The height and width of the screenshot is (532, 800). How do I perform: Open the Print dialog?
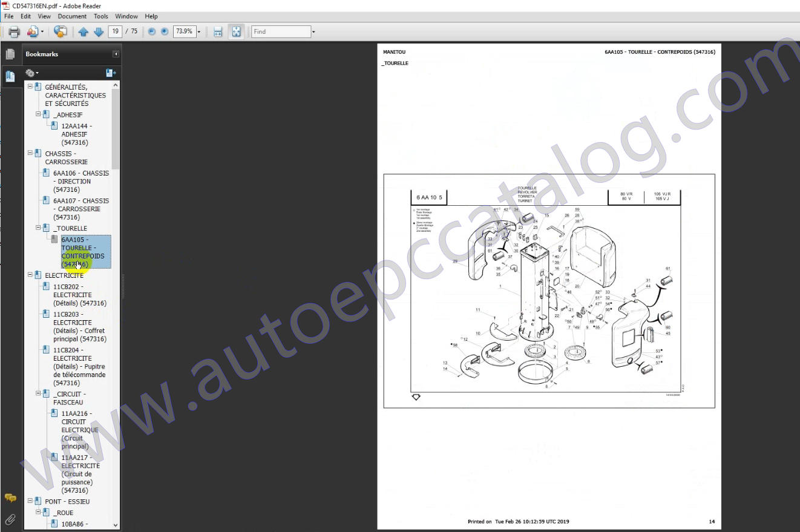click(x=13, y=31)
